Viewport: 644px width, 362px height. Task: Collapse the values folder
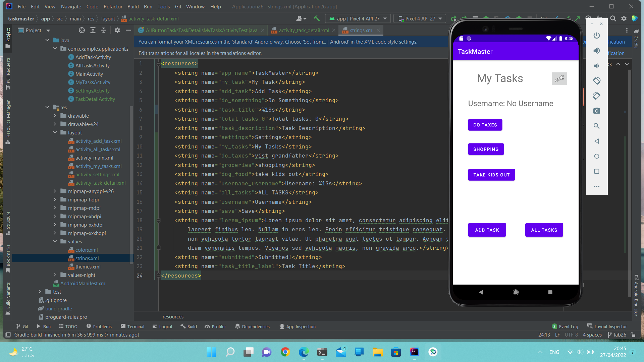coord(55,241)
